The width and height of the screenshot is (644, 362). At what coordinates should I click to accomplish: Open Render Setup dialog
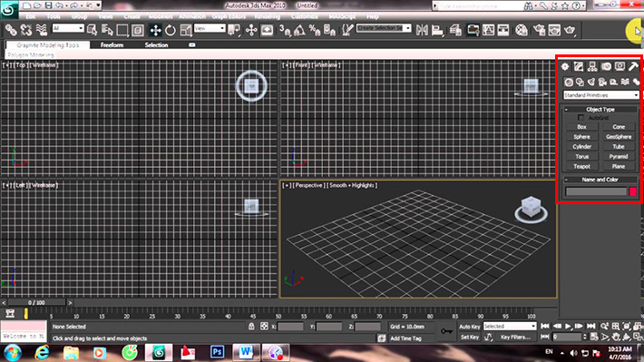coord(540,30)
